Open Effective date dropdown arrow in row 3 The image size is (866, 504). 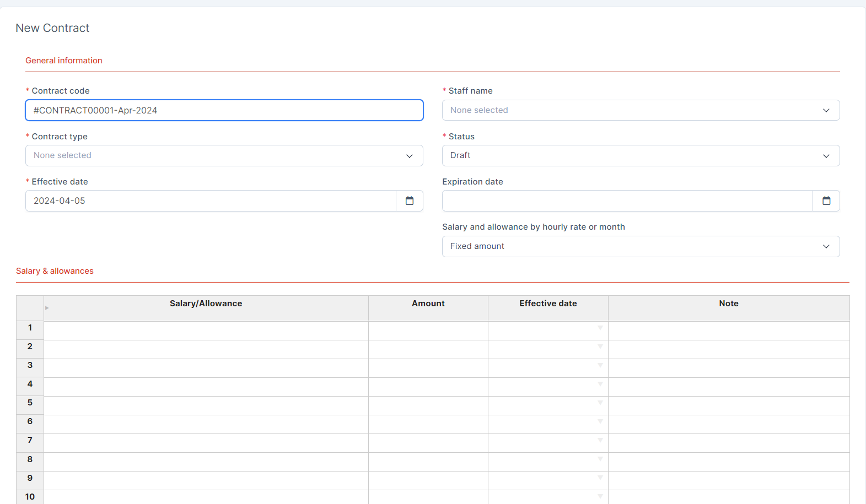coord(600,366)
